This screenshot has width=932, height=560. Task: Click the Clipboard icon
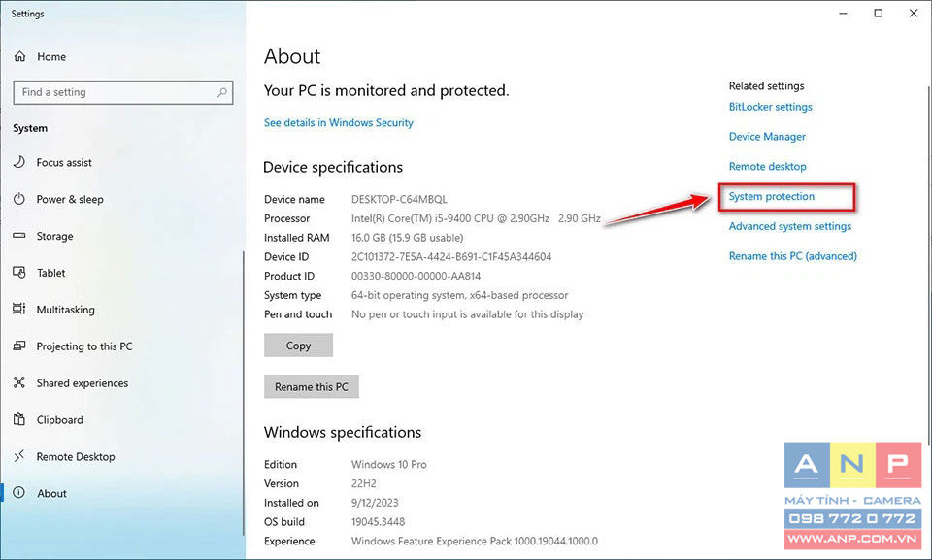click(19, 419)
